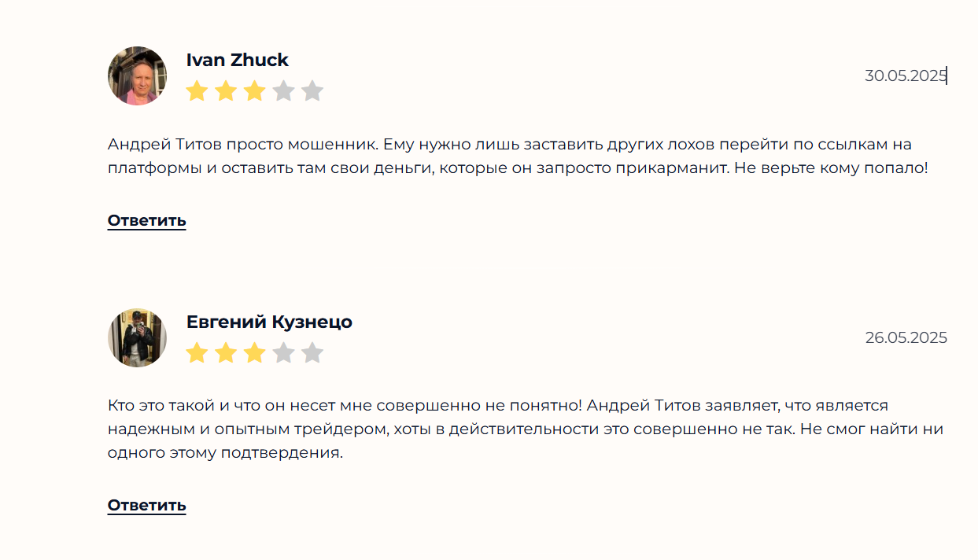Screen dimensions: 978x560
Task: Click the second star in Евгений Кузнецо's rating
Action: [x=226, y=353]
